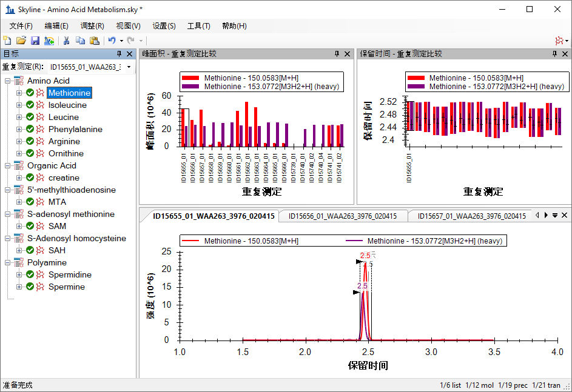Click the first ID15655_01 bar in peak area chart
Screen dimensions: 572x392
click(x=183, y=128)
